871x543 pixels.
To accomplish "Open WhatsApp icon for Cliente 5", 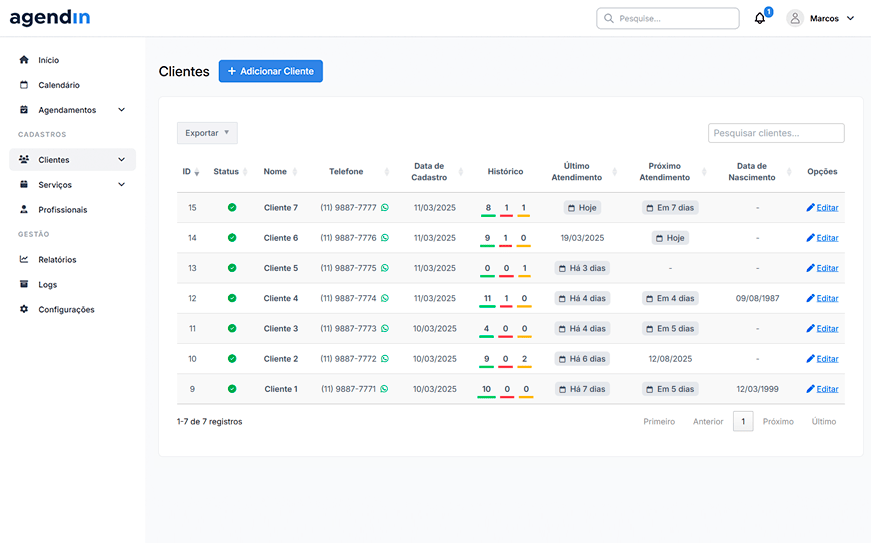I will 385,268.
